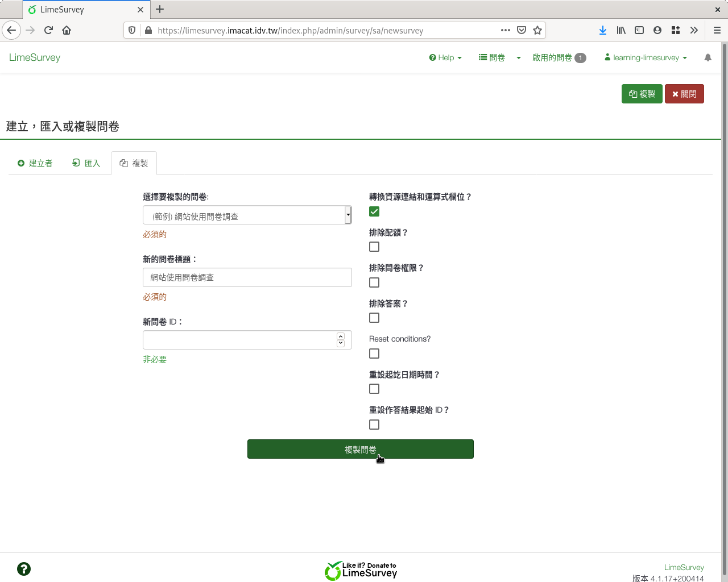Image resolution: width=728 pixels, height=582 pixels.
Task: Expand the Help dropdown menu
Action: coord(445,57)
